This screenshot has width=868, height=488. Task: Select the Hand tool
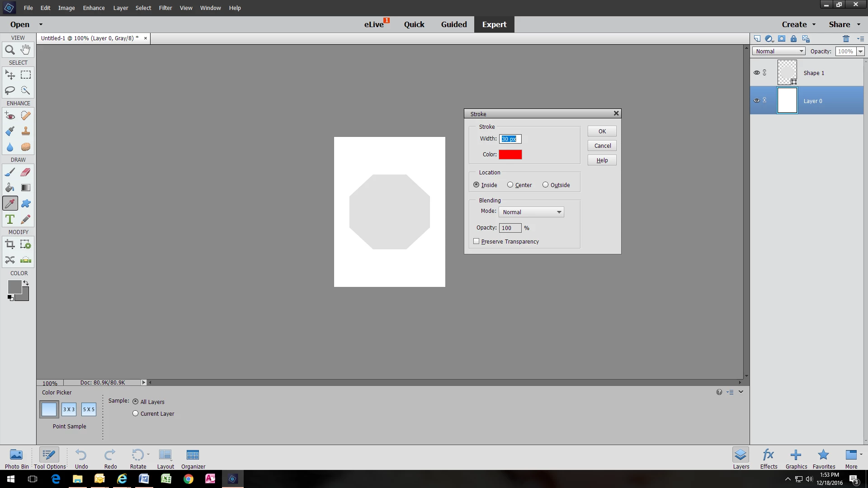pyautogui.click(x=26, y=50)
